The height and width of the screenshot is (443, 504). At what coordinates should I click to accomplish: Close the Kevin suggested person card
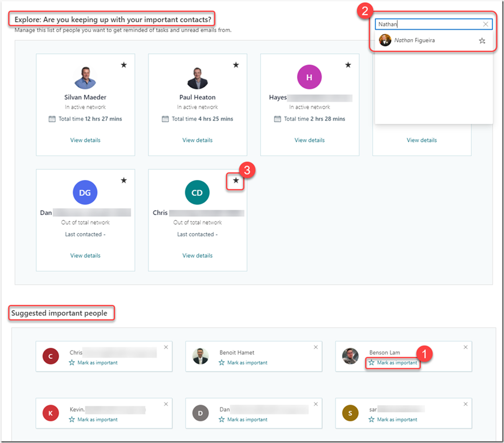(x=166, y=404)
